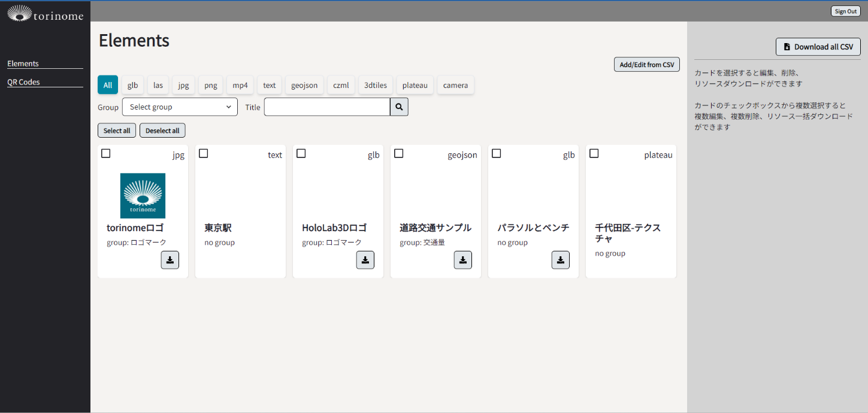868x413 pixels.
Task: Click the Download all CSV button
Action: pos(818,47)
